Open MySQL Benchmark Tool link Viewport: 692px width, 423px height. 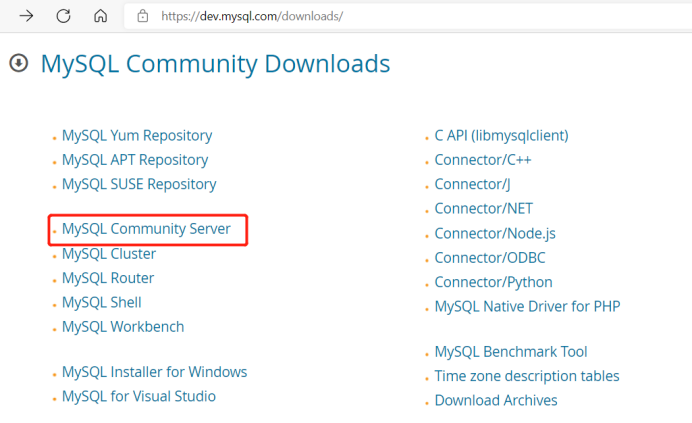pos(511,352)
